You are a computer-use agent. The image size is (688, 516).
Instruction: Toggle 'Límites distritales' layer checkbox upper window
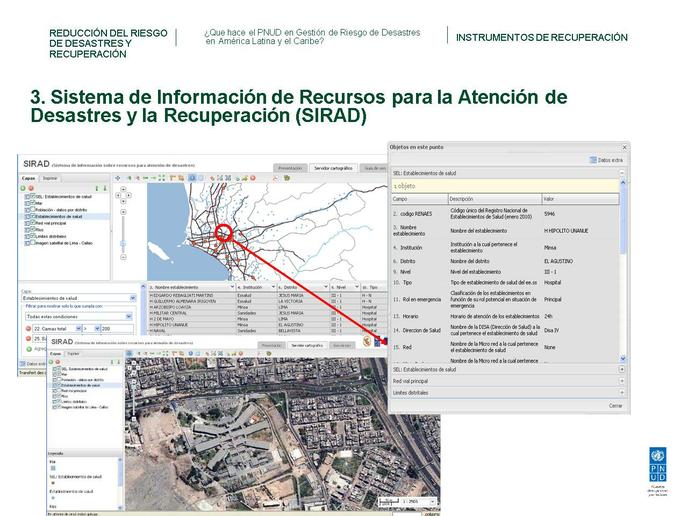point(33,236)
